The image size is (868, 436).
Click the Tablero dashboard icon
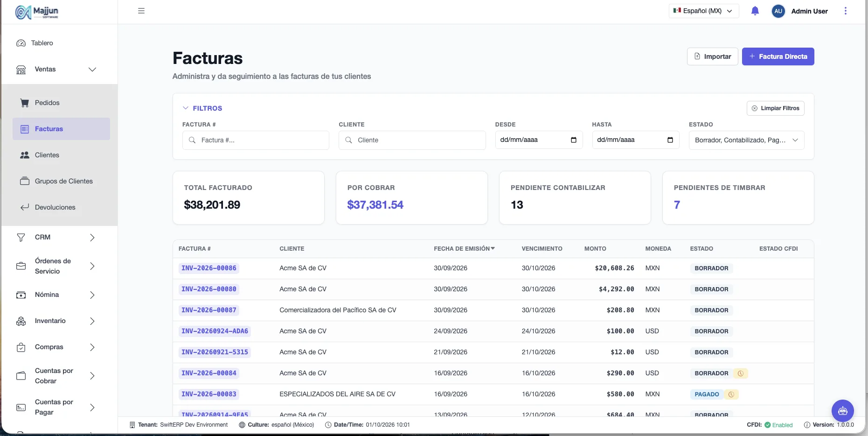click(21, 43)
